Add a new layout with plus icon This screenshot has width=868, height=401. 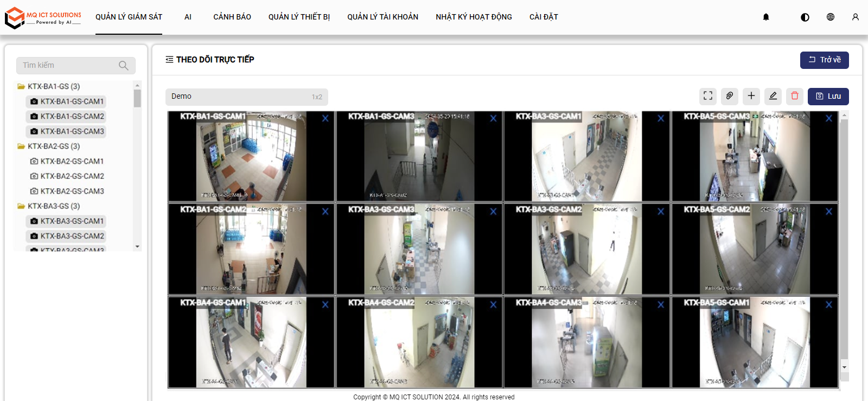point(751,96)
